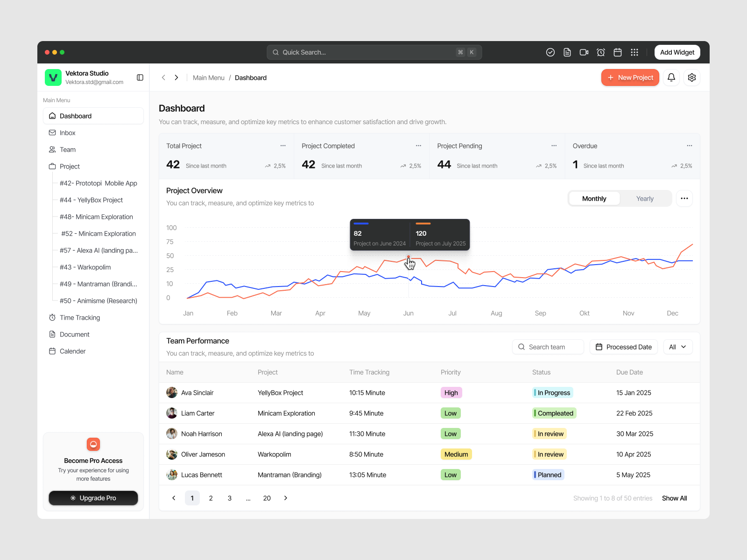Open the video call icon in top toolbar

[584, 52]
